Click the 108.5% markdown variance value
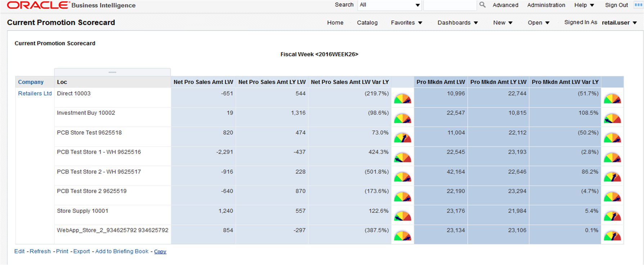644x265 pixels. point(588,113)
